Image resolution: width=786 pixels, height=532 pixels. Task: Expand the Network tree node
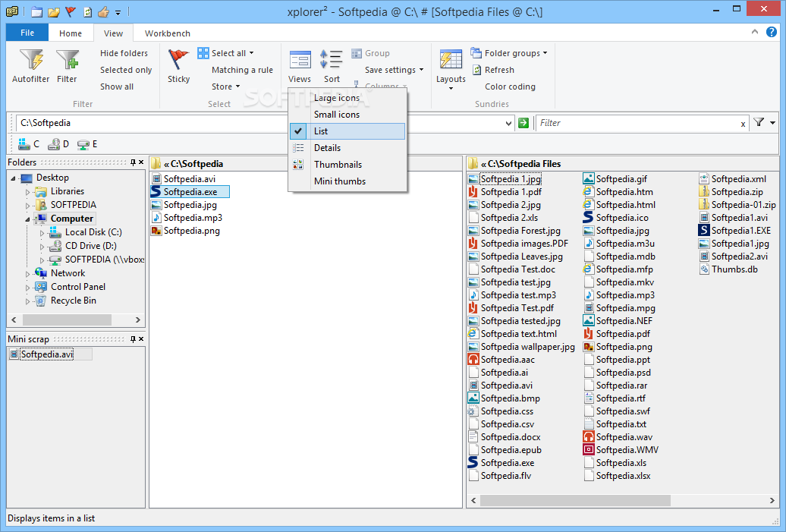[x=27, y=274]
